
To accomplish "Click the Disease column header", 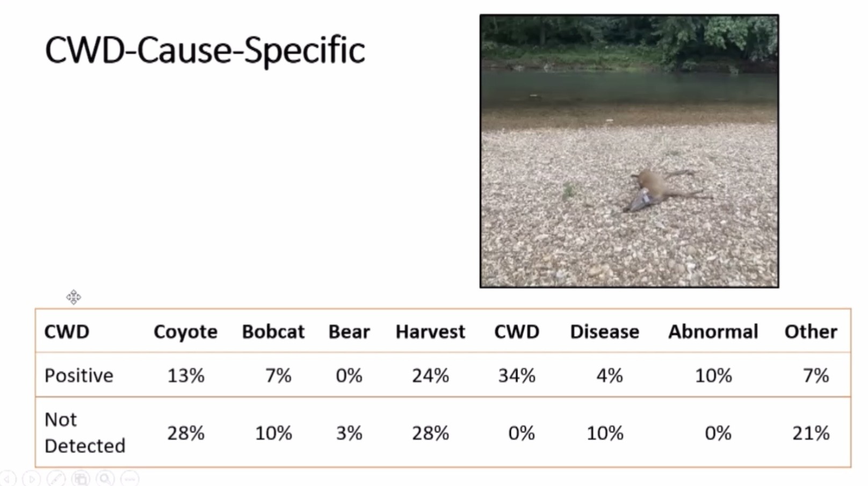I will 604,332.
